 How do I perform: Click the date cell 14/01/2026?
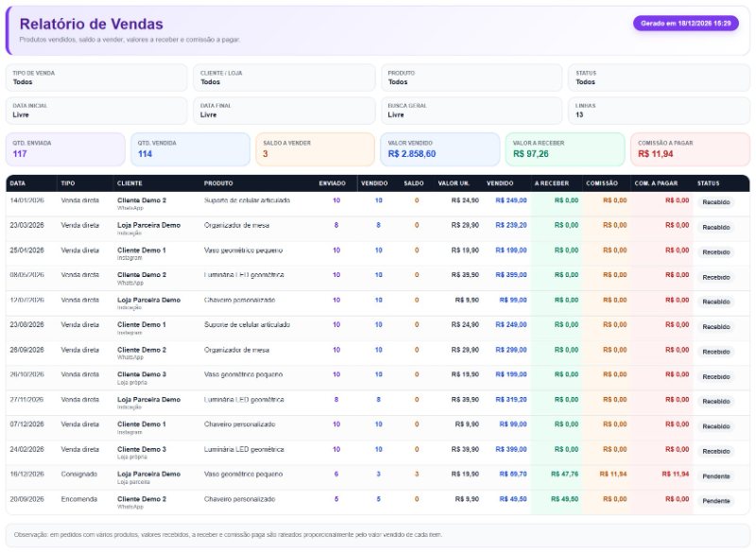tap(27, 200)
